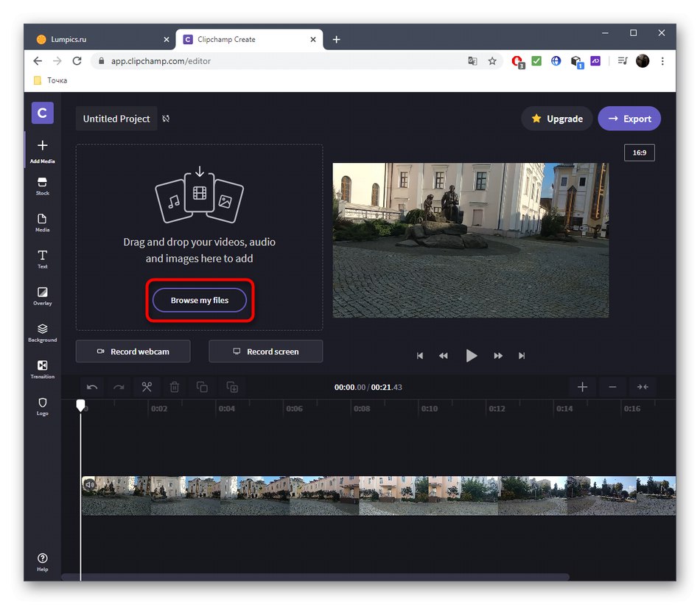Open the Transition effects panel
The height and width of the screenshot is (605, 700).
click(42, 369)
